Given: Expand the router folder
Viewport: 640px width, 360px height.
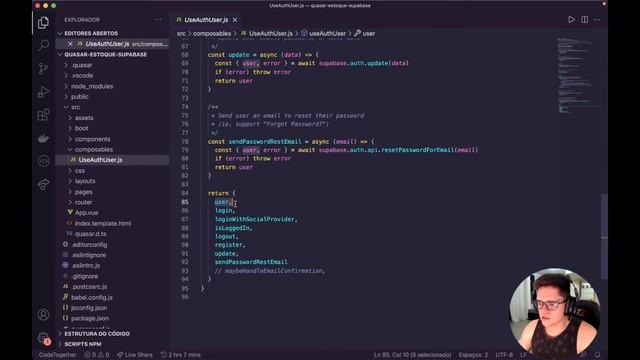Looking at the screenshot, I should click(x=83, y=202).
